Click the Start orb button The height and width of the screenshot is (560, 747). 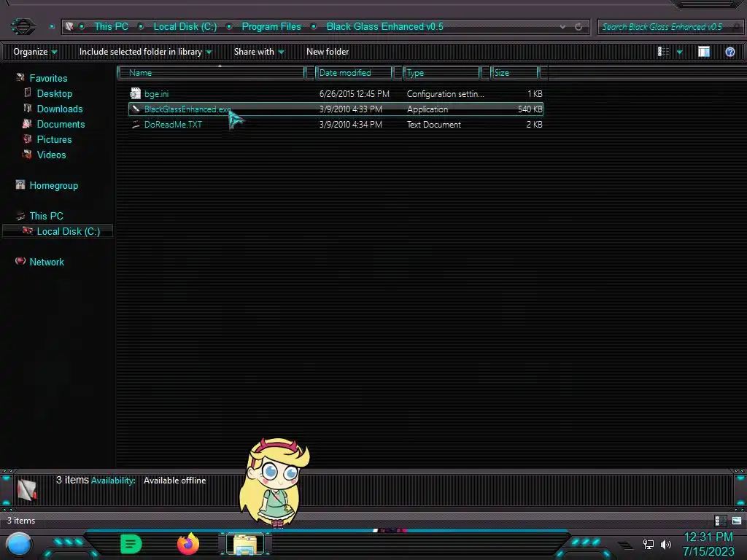[x=19, y=545]
